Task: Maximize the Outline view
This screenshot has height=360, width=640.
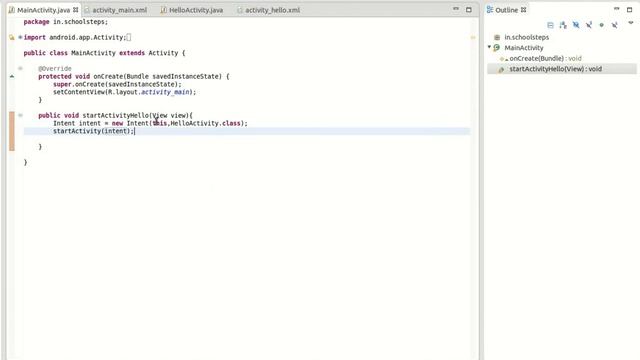Action: (629, 9)
